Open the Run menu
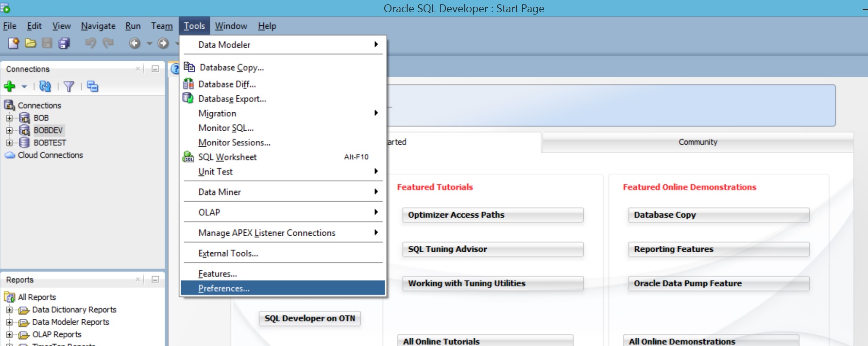This screenshot has height=346, width=868. tap(133, 26)
